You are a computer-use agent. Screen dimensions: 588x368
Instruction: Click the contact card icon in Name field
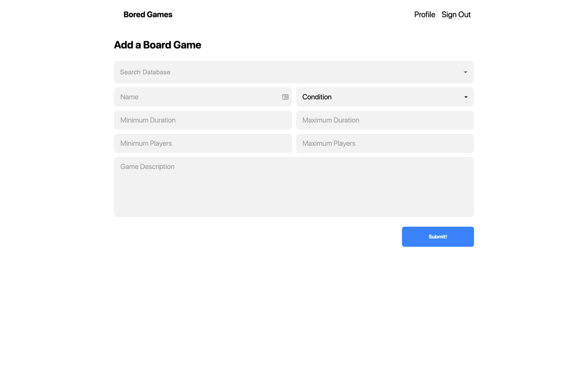click(285, 97)
